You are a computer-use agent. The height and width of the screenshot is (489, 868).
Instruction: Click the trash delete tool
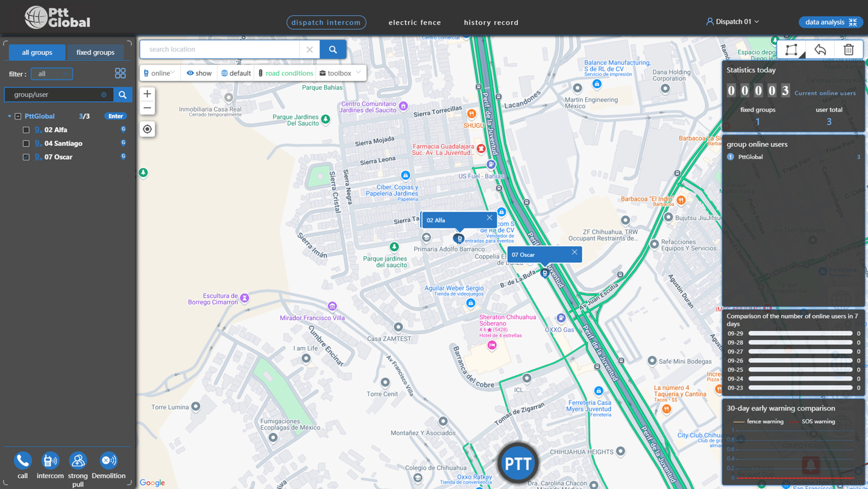coord(849,50)
